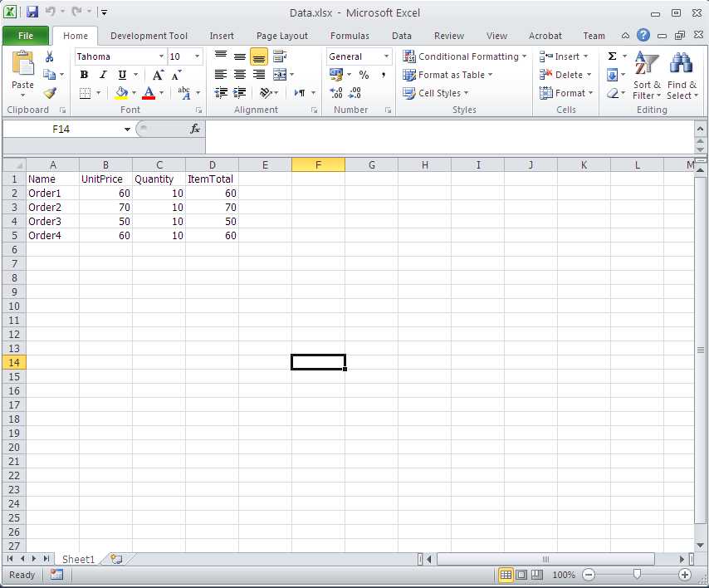Toggle Top Align vertical alignment
This screenshot has height=588, width=709.
point(221,56)
